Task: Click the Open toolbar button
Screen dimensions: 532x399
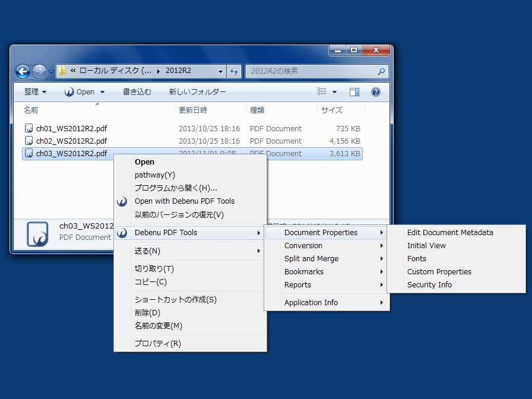Action: 80,92
